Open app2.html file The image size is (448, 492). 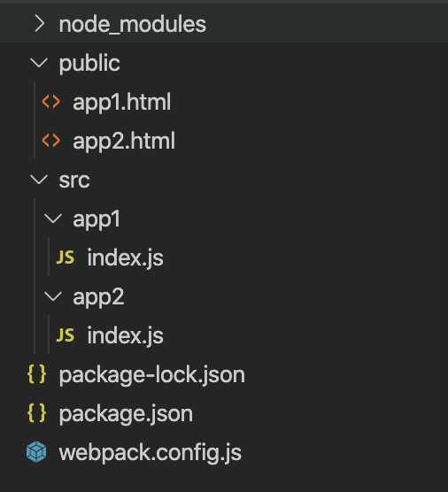click(x=124, y=142)
